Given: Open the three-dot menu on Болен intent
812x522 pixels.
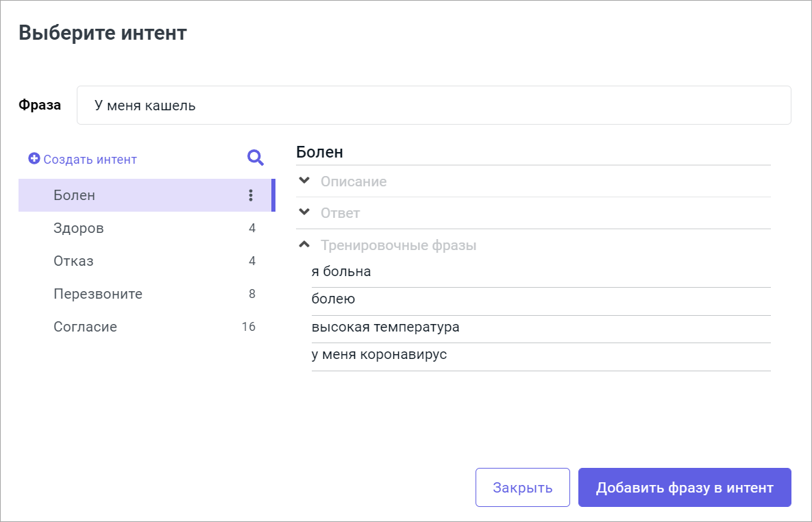Looking at the screenshot, I should (x=252, y=195).
